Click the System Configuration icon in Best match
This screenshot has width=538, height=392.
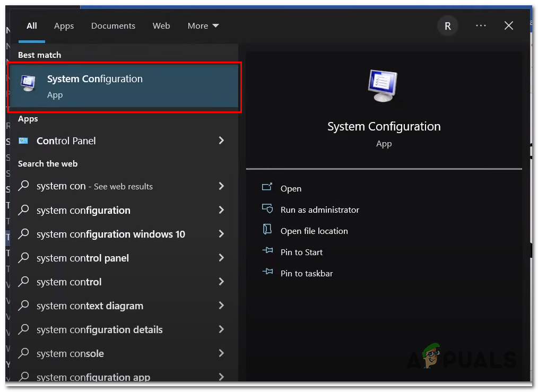click(29, 82)
